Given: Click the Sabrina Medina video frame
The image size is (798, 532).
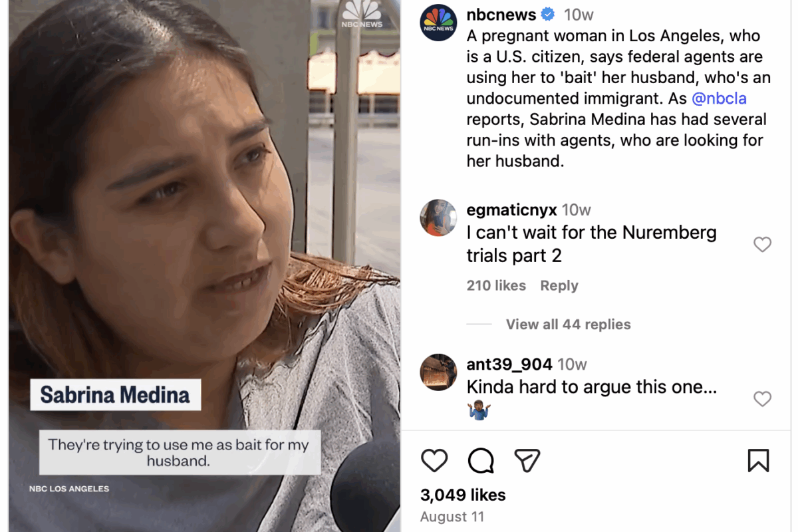Looking at the screenshot, I should pyautogui.click(x=204, y=266).
